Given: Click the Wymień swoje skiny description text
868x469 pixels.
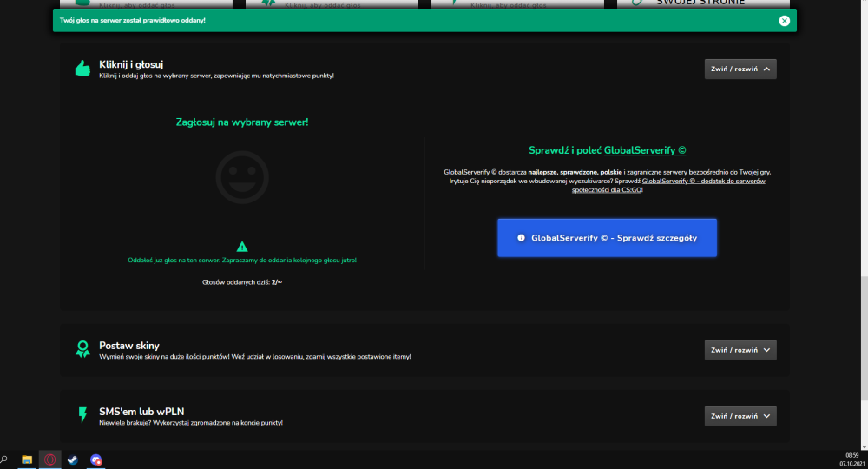Looking at the screenshot, I should tap(254, 357).
